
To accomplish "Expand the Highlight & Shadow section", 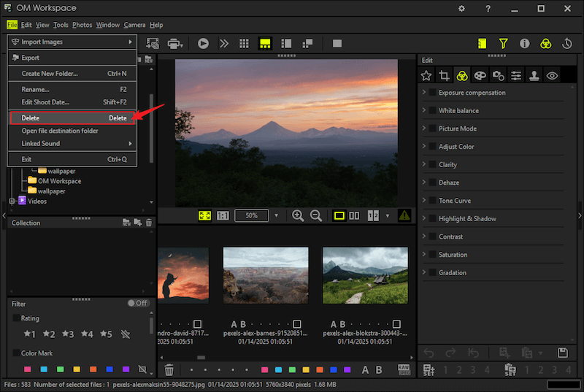I will click(x=424, y=218).
